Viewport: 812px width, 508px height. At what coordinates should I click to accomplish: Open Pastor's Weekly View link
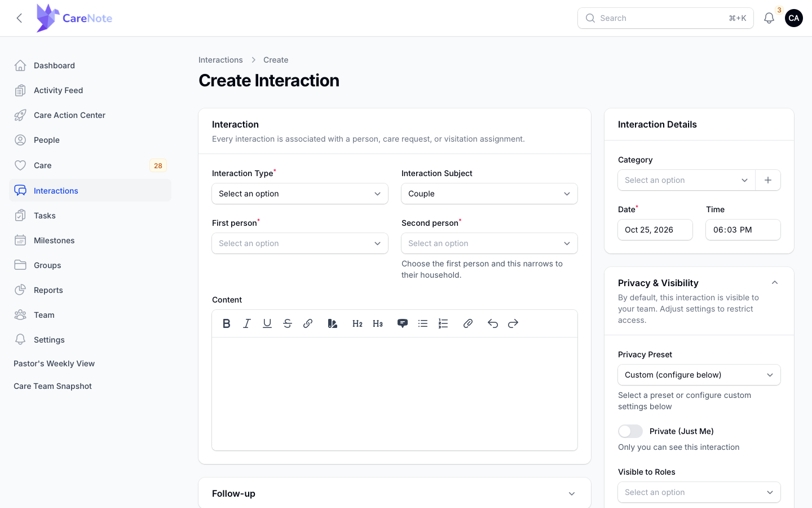pos(54,364)
